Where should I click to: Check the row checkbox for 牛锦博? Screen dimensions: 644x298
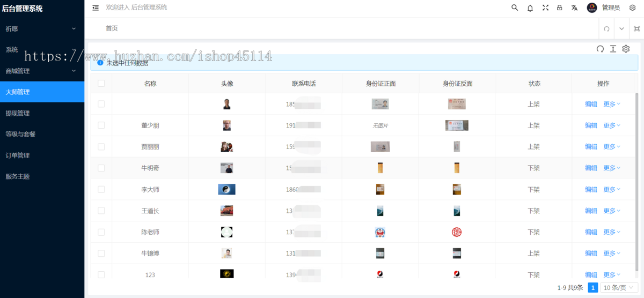coord(101,253)
